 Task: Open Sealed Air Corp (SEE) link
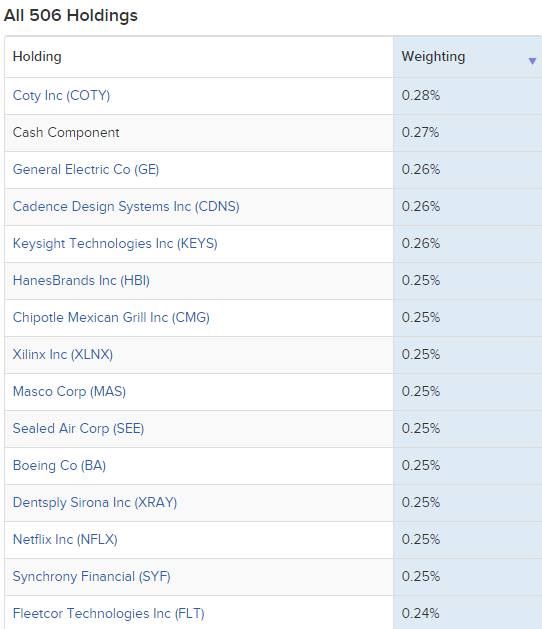78,428
